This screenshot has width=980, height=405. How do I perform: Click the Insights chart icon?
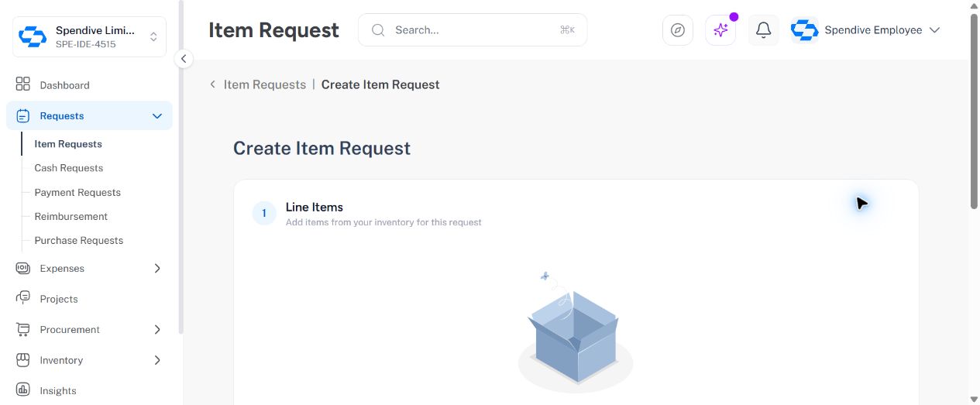tap(23, 390)
